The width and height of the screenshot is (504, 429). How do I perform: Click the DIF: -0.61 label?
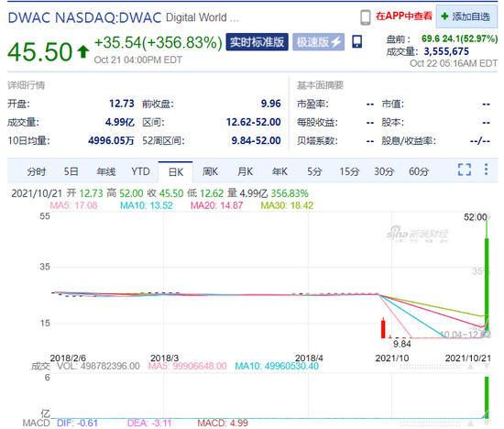(77, 423)
